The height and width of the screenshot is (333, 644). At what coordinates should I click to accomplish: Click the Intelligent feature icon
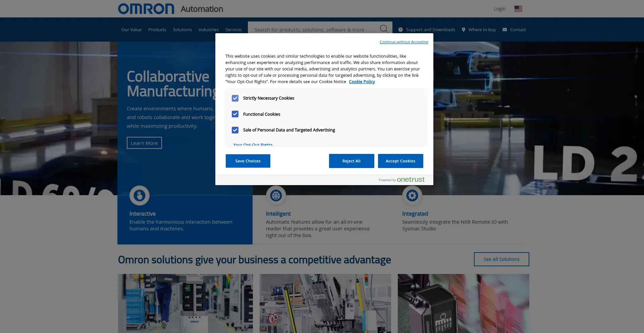276,196
